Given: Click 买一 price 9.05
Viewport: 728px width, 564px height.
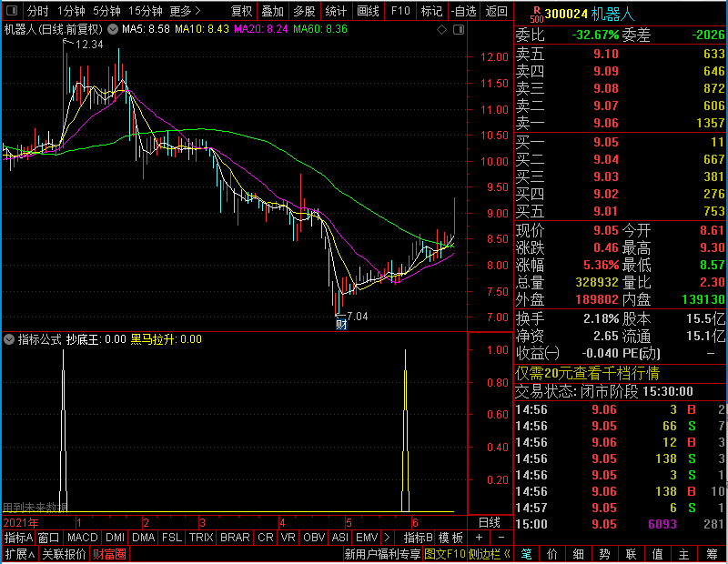Looking at the screenshot, I should (x=606, y=142).
